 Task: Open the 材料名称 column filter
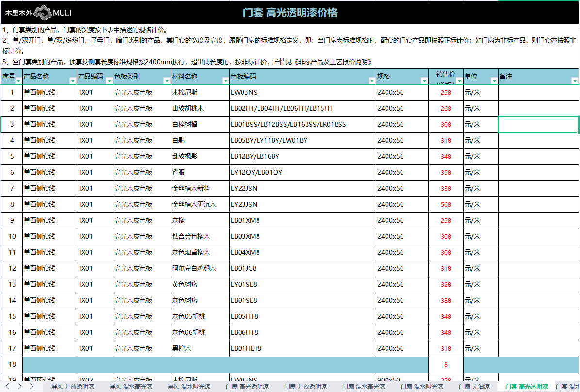pyautogui.click(x=225, y=81)
